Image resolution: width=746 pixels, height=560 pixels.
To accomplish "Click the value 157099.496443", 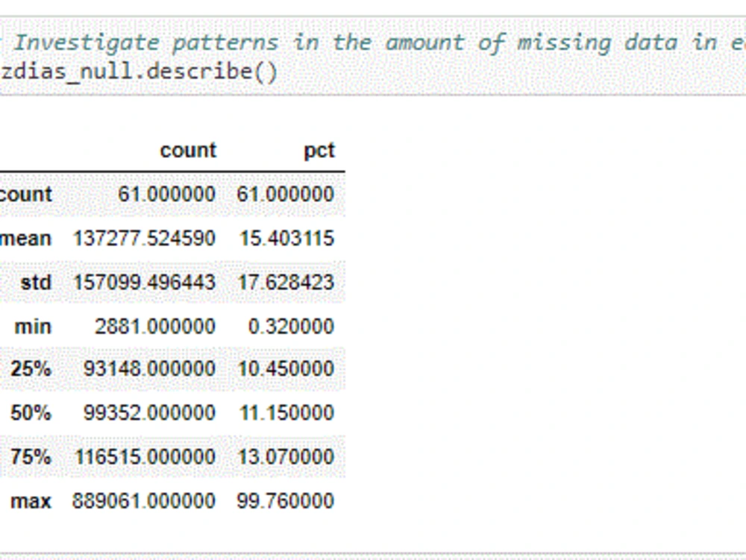I will [145, 283].
